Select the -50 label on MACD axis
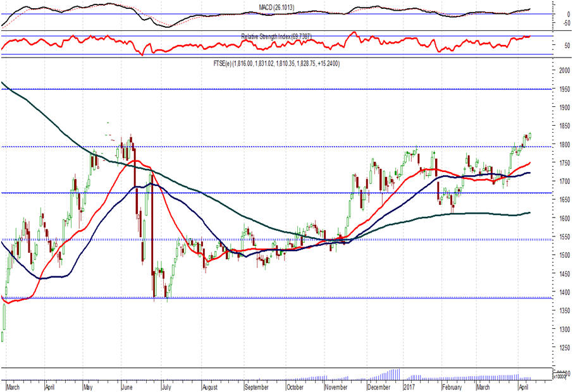Image resolution: width=573 pixels, height=392 pixels. 567,23
